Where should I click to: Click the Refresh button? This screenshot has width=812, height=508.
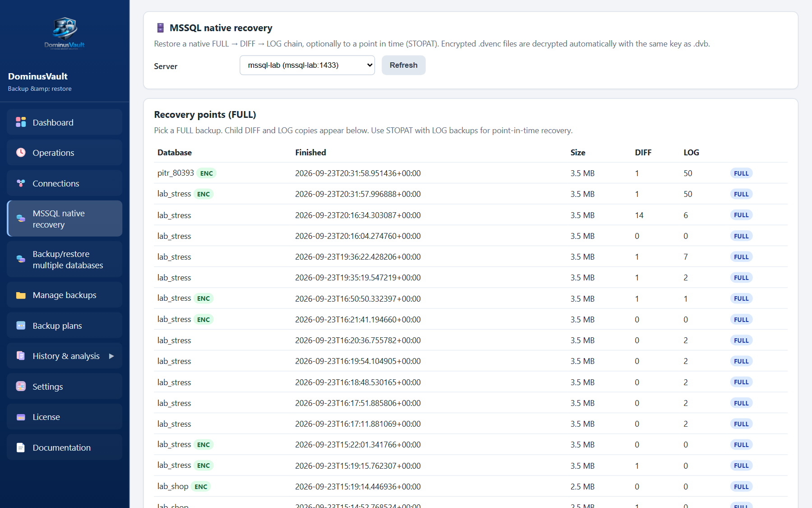point(403,65)
